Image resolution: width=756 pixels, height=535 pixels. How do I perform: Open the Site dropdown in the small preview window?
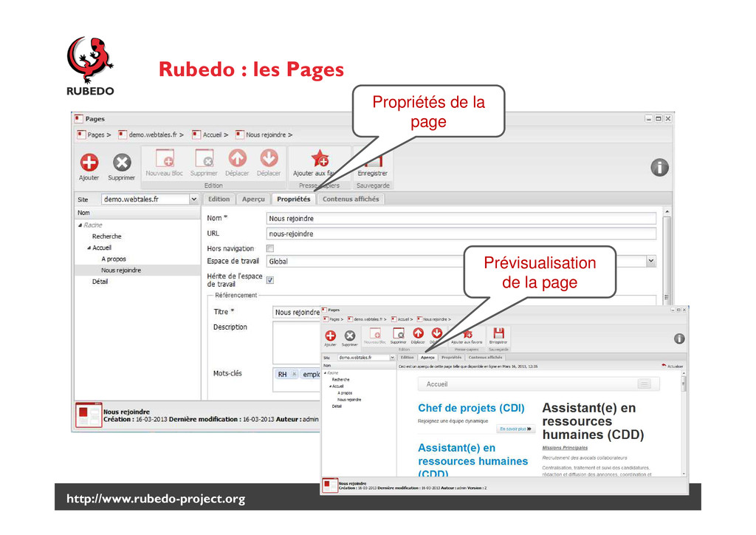pos(393,358)
